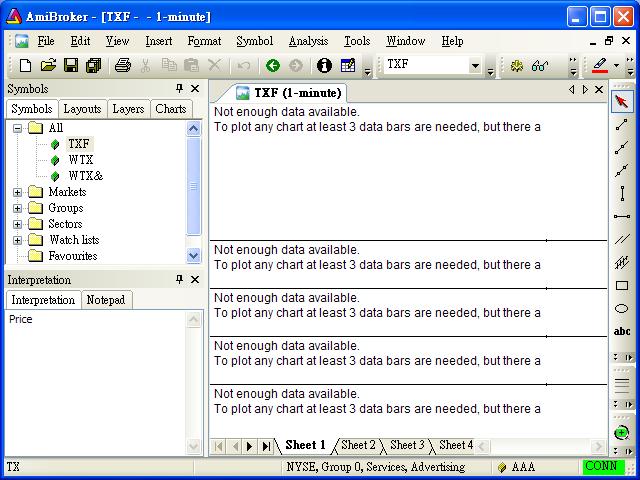Image resolution: width=640 pixels, height=480 pixels.
Task: Expand the Watch lists folder
Action: (x=18, y=240)
